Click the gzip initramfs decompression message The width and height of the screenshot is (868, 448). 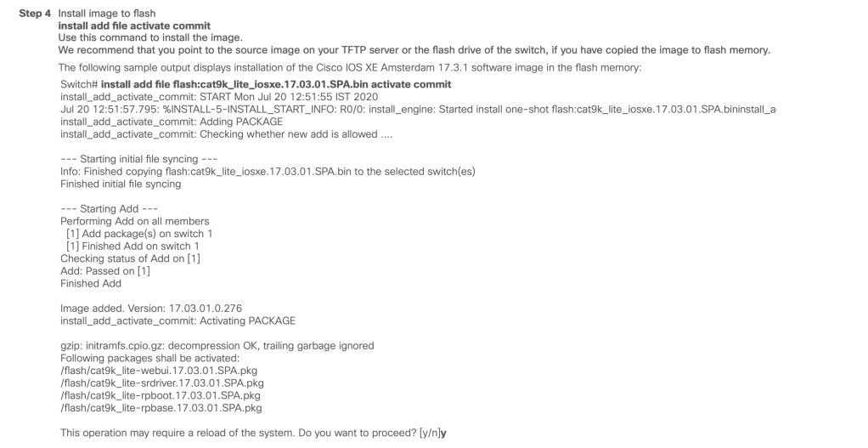pyautogui.click(x=217, y=345)
